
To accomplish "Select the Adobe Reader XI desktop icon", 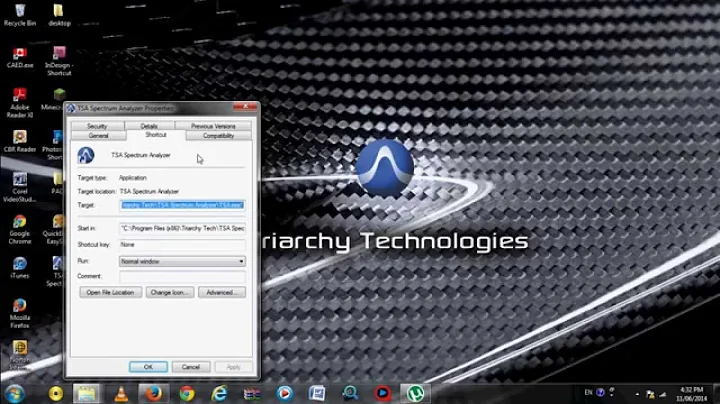I will 20,103.
